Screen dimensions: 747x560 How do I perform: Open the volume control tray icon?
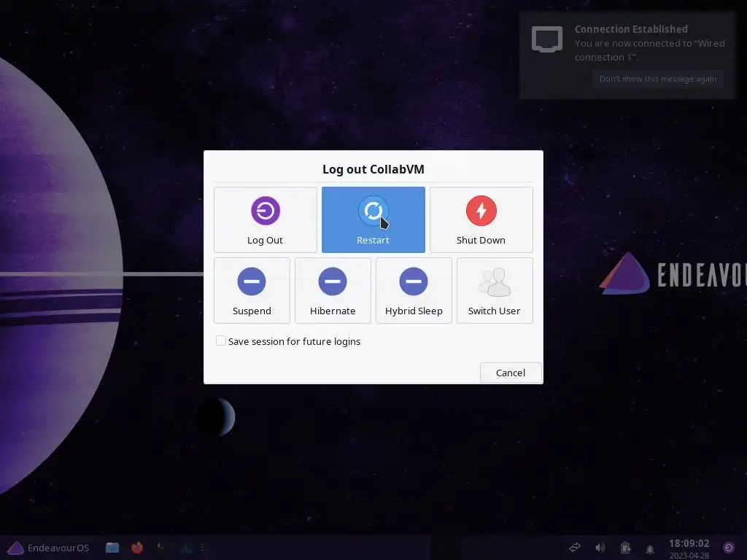click(x=600, y=548)
